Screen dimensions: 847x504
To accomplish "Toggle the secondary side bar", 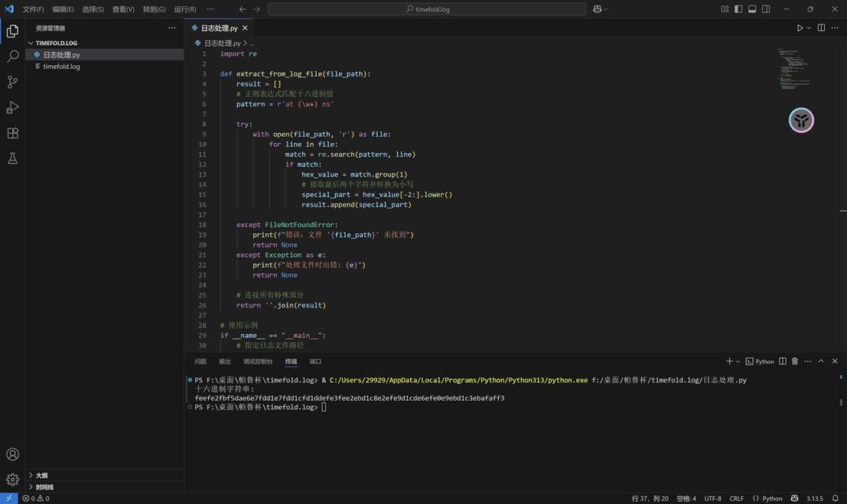I will point(767,8).
